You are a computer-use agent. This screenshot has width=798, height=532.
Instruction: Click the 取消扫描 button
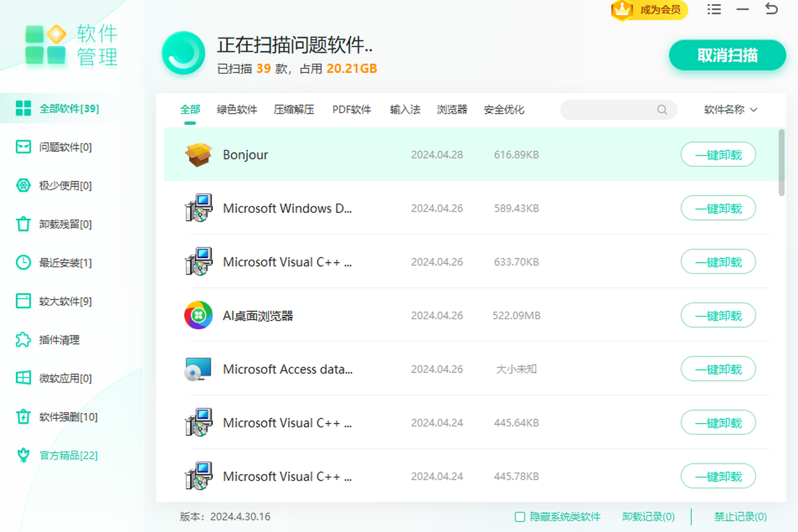[727, 55]
